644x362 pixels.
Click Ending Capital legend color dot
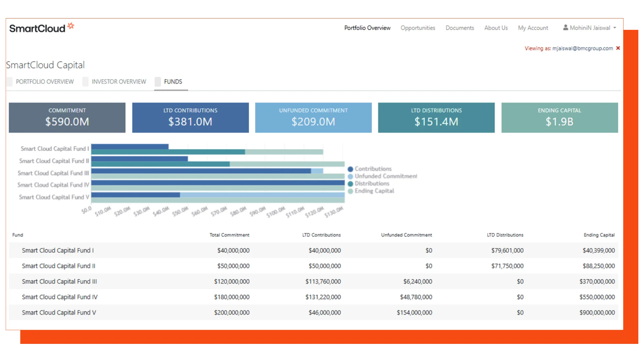coord(351,191)
